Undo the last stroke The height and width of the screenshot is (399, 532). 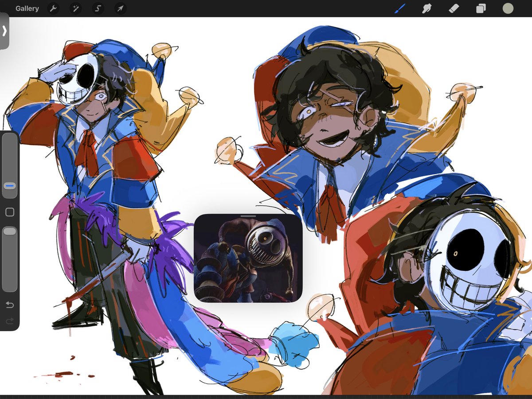point(10,305)
